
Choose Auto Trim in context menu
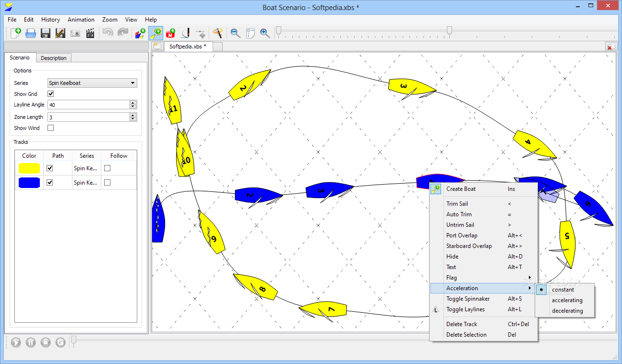[483, 214]
